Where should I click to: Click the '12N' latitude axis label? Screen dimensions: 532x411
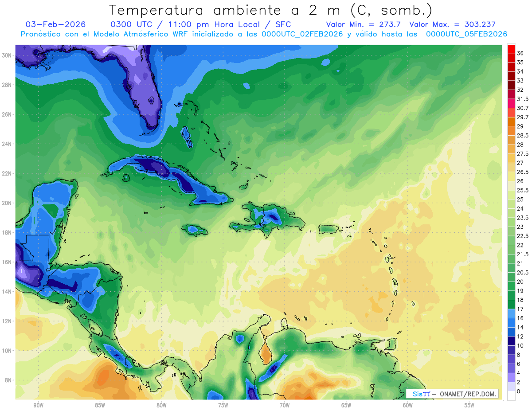(x=8, y=321)
